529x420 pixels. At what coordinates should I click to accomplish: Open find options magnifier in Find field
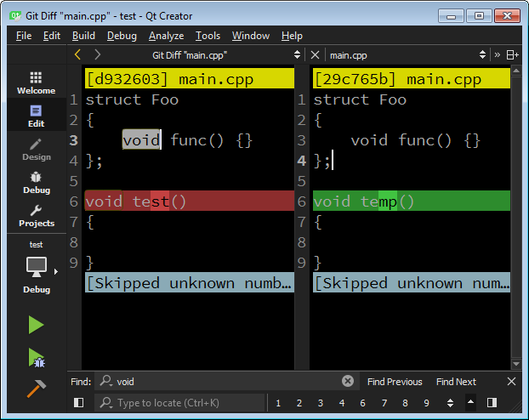click(x=106, y=381)
